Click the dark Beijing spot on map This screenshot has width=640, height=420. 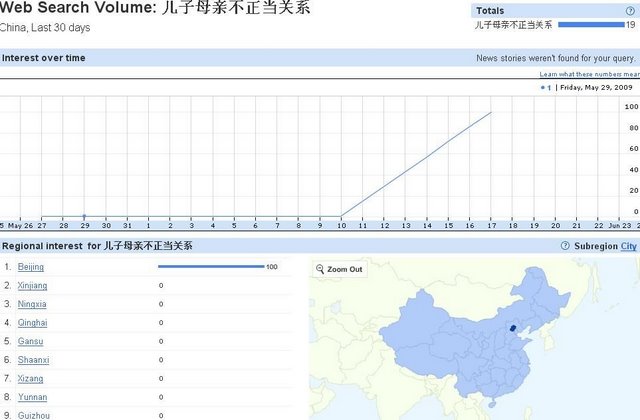513,328
